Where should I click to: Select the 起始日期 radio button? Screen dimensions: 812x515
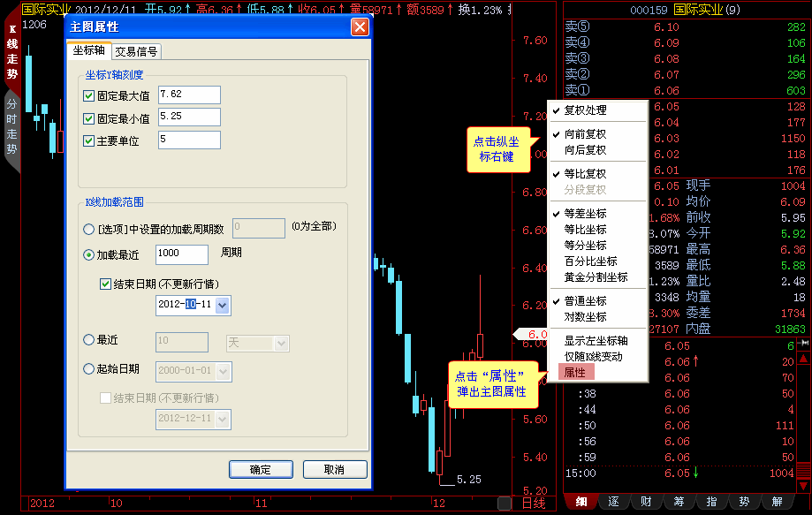tap(88, 369)
